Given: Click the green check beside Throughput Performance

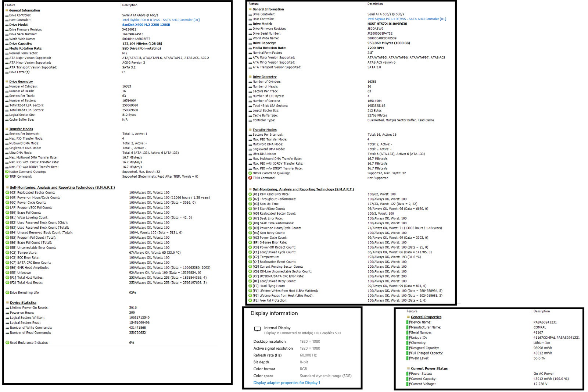Looking at the screenshot, I should pos(250,199).
